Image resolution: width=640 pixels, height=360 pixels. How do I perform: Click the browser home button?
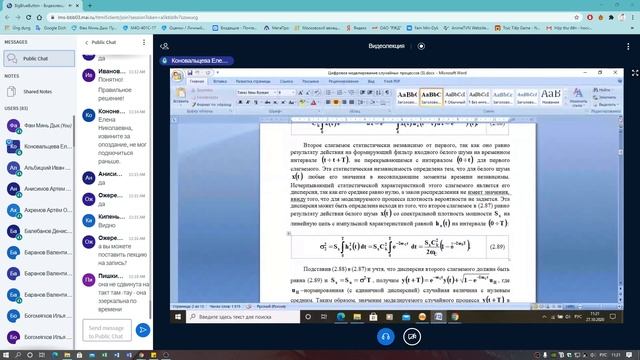pos(39,18)
